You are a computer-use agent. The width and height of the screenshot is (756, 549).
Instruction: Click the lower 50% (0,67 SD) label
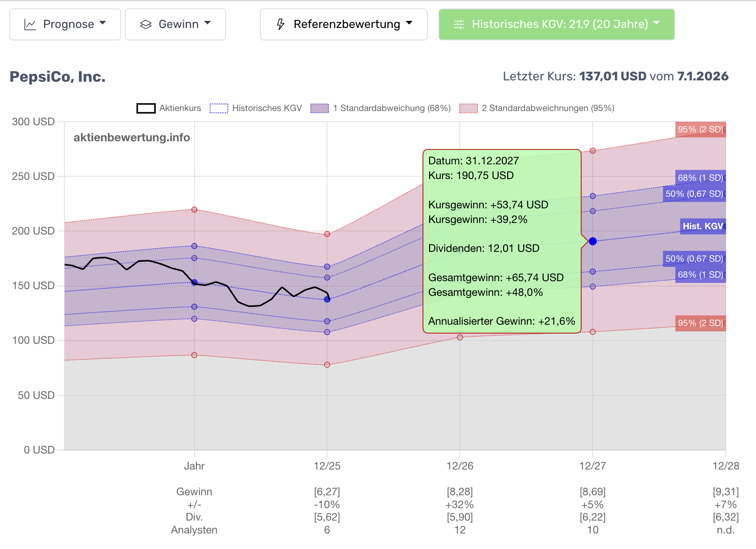coord(694,259)
